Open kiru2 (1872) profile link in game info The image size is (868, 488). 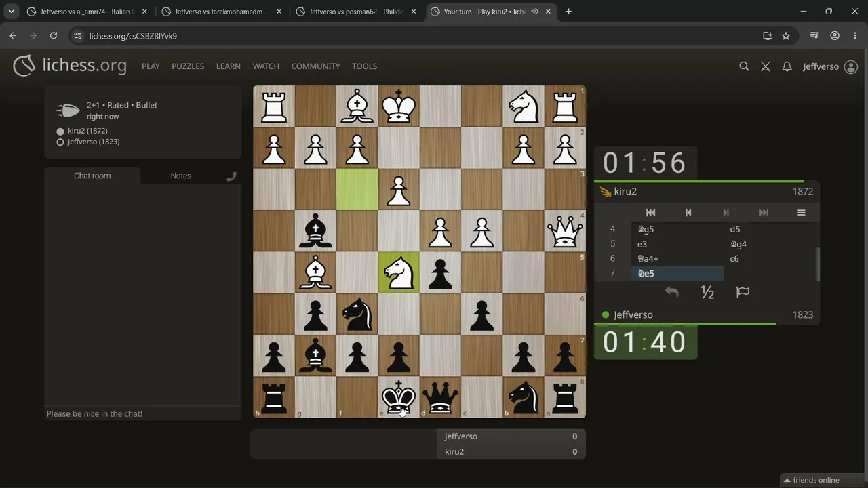pos(87,131)
